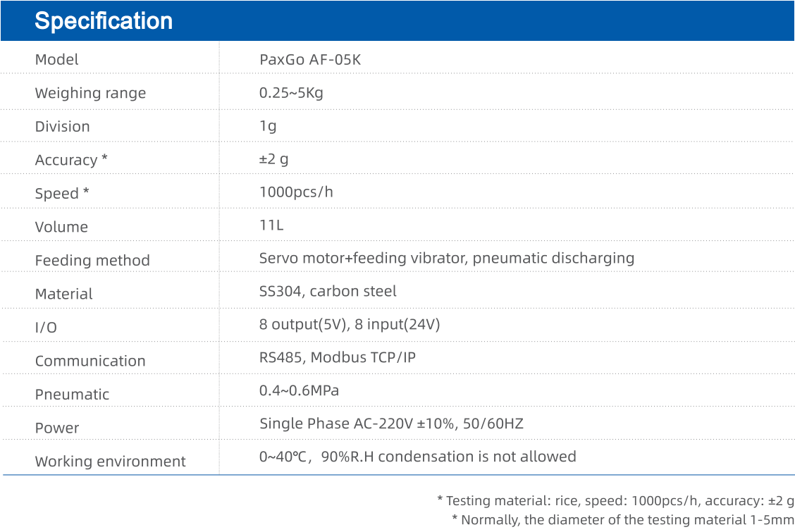The image size is (795, 532).
Task: Select the Testing material footnote text
Action: 616,501
